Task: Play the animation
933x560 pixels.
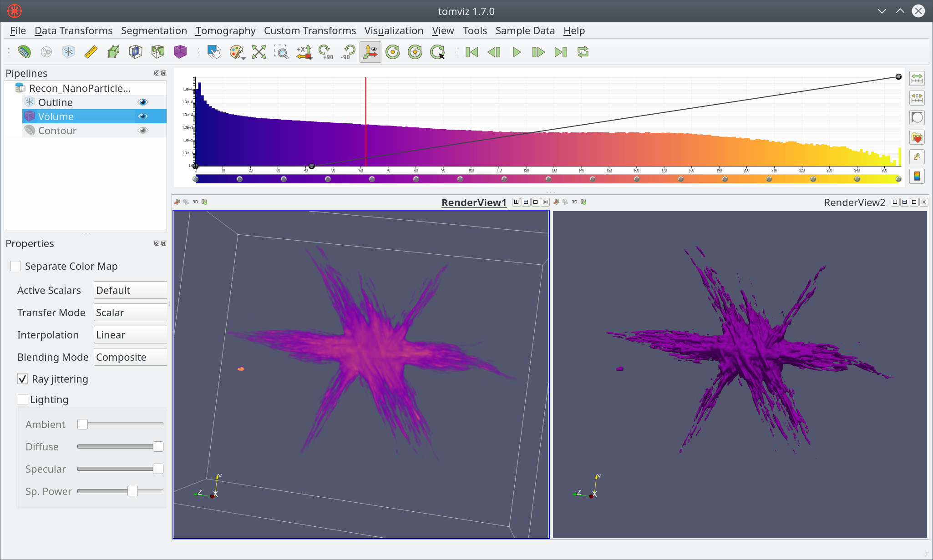Action: pos(517,52)
